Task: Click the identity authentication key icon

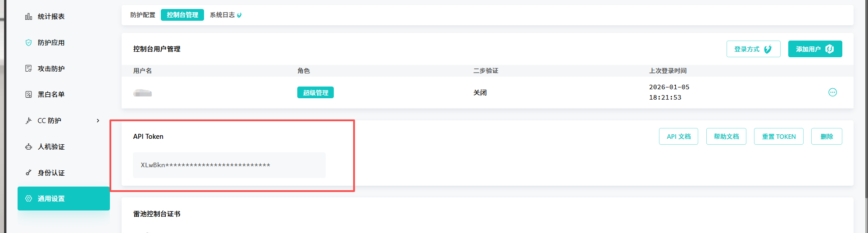Action: [28, 173]
